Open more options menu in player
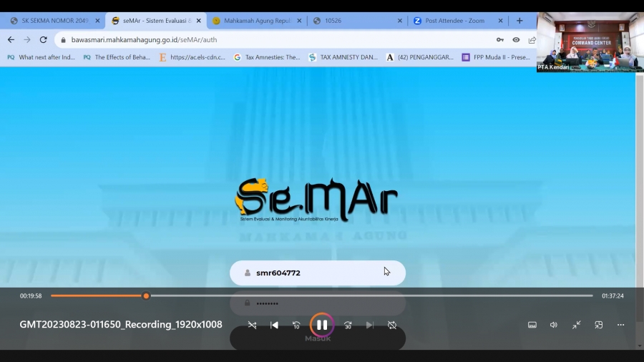The image size is (644, 362). 620,325
